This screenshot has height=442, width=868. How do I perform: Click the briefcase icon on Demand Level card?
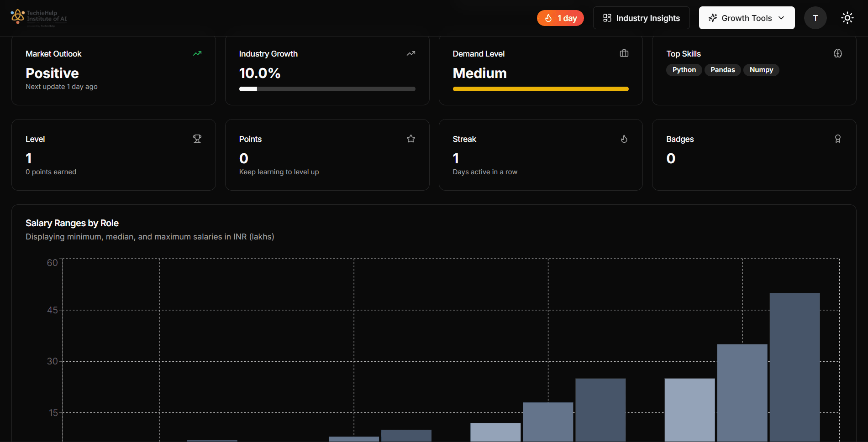[624, 53]
